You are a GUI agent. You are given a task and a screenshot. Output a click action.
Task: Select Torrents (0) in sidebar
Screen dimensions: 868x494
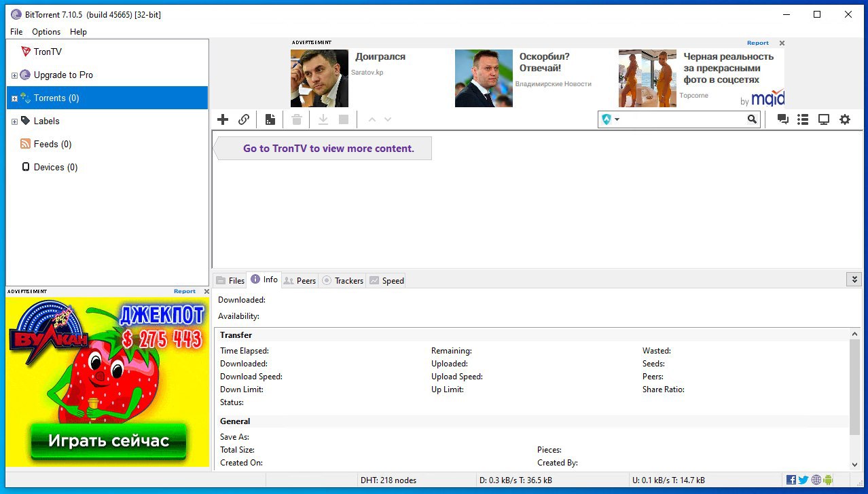click(56, 98)
